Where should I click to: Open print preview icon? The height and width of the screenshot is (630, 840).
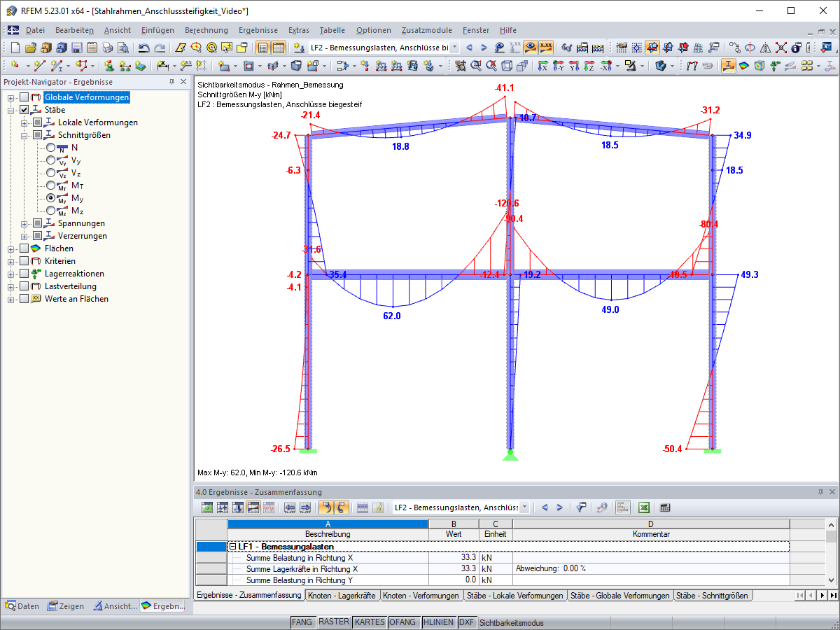123,48
